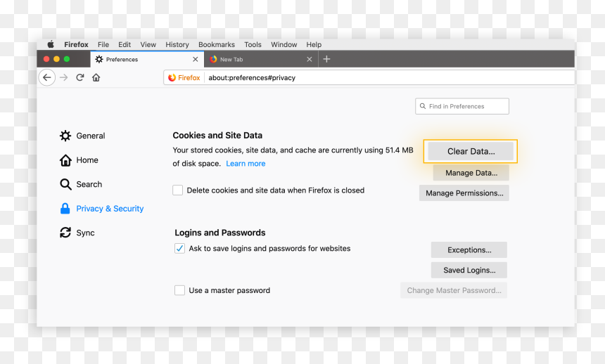Image resolution: width=605 pixels, height=364 pixels.
Task: Click the magnifier icon in Find in Preferences
Action: 423,106
